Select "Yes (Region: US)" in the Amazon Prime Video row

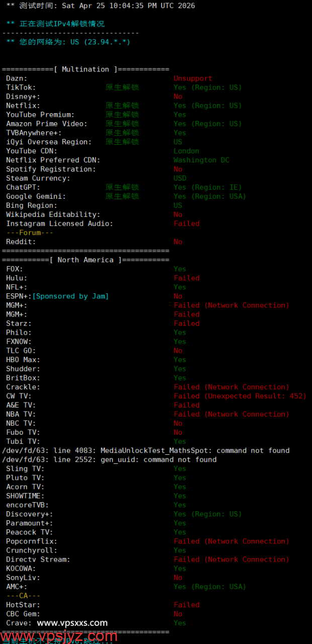point(208,124)
